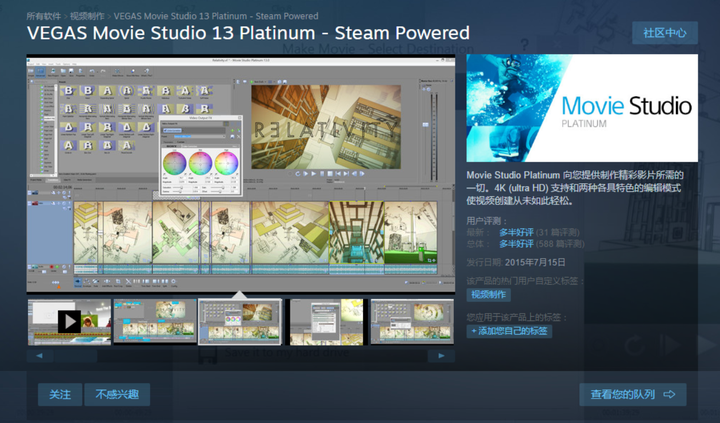The height and width of the screenshot is (423, 720).
Task: Open the 社区中心 community hub button
Action: pos(665,33)
